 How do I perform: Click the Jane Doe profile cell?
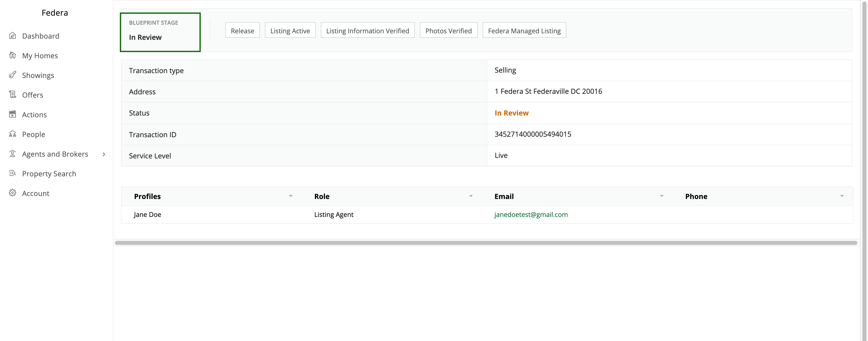pos(147,215)
